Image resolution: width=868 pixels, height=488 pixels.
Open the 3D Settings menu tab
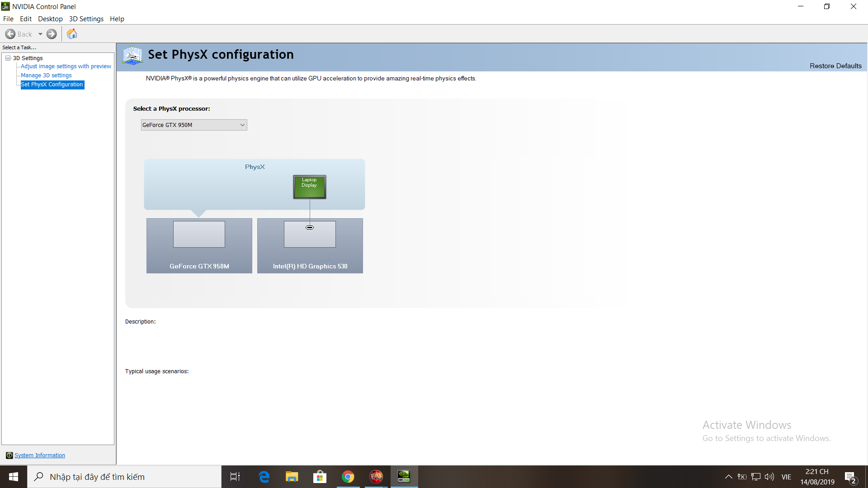pyautogui.click(x=86, y=19)
